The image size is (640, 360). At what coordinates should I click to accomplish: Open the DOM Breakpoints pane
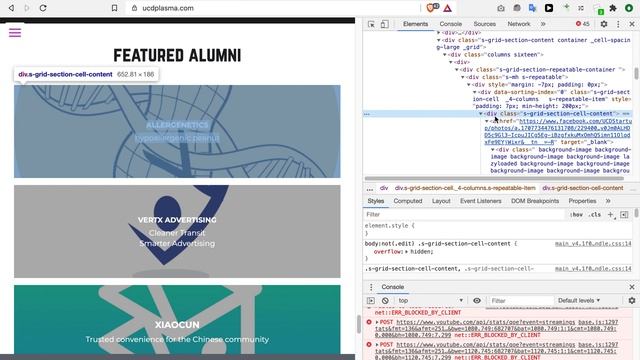click(535, 201)
